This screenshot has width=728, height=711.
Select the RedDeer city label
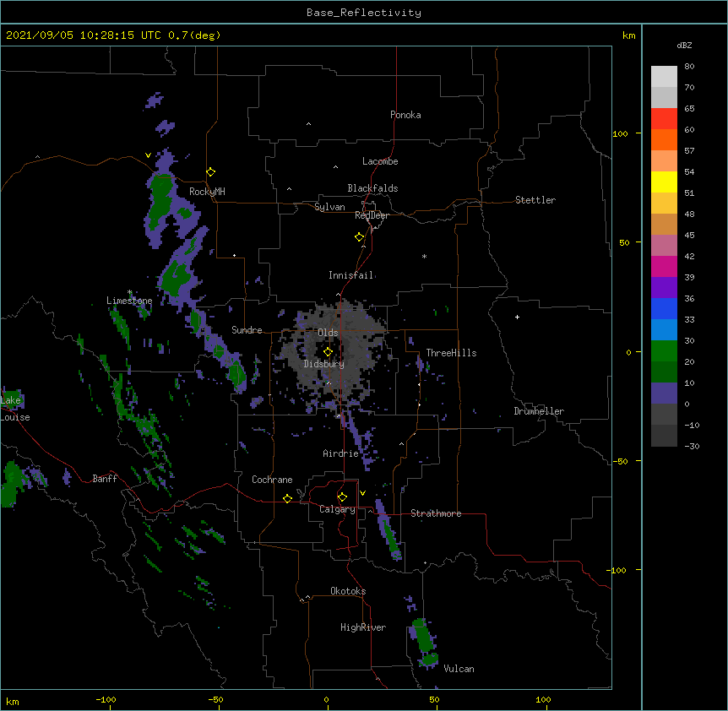[x=372, y=215]
